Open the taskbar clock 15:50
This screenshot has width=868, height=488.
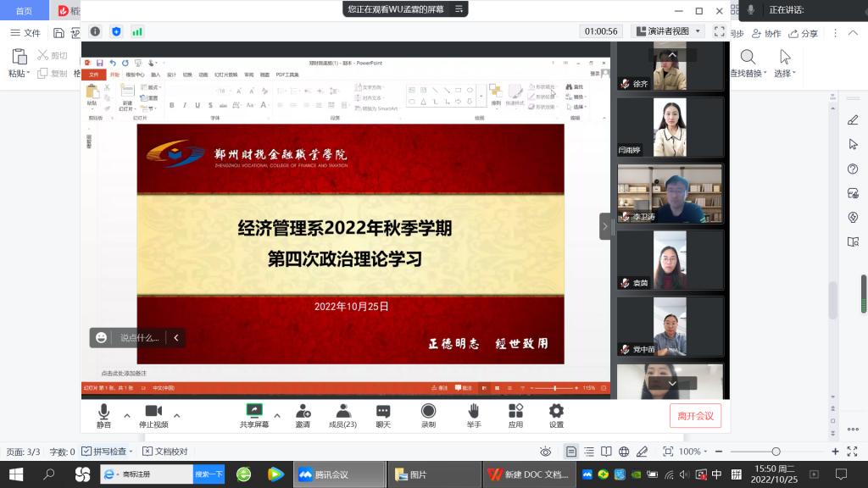click(x=774, y=474)
